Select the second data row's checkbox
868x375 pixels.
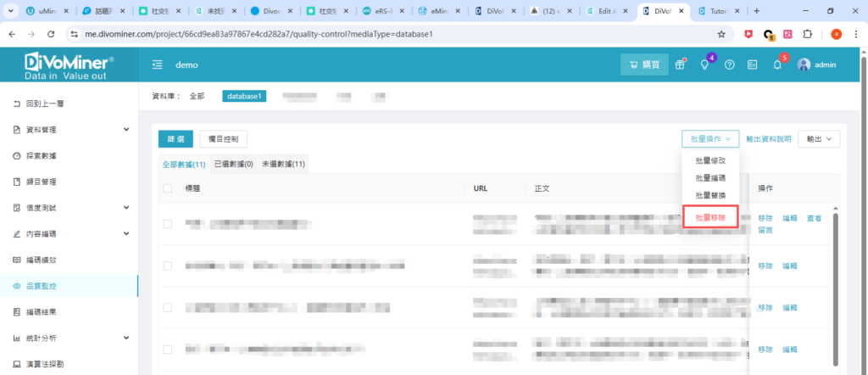coord(167,266)
